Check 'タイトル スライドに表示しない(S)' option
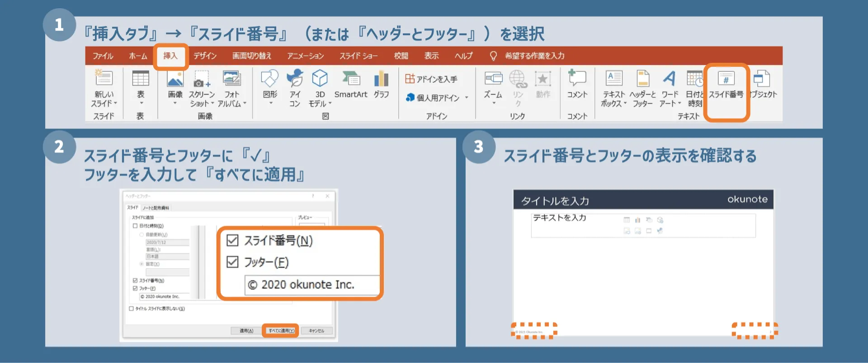868x363 pixels. [x=132, y=309]
